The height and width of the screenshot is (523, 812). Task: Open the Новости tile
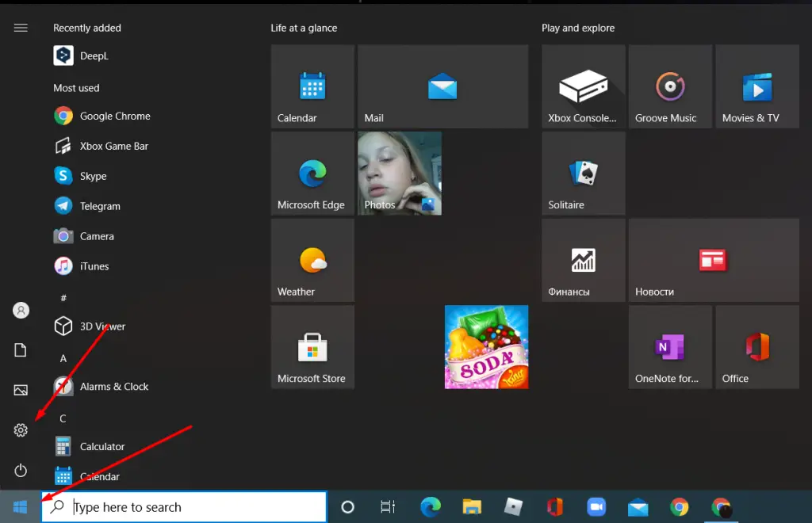pos(714,260)
